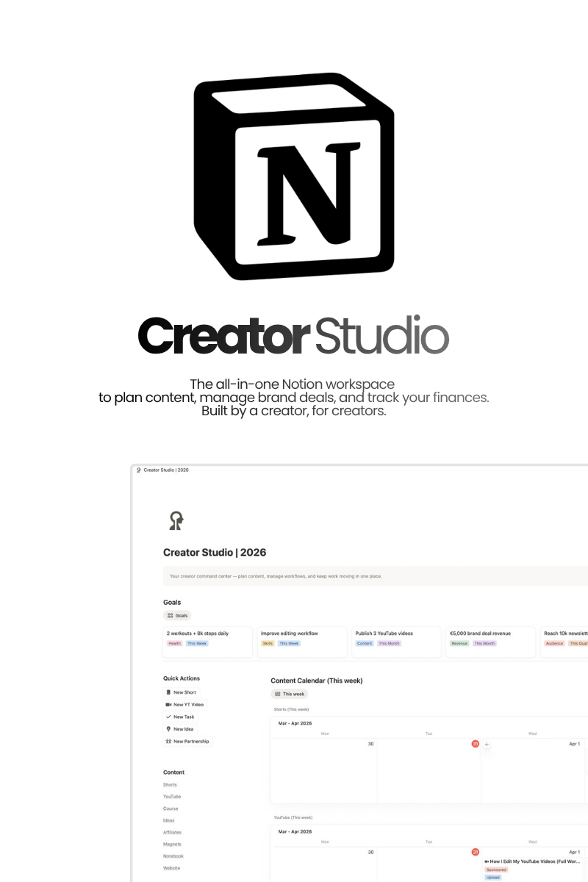This screenshot has height=882, width=588.
Task: Click the This Week tag on workouts goal
Action: pyautogui.click(x=197, y=643)
